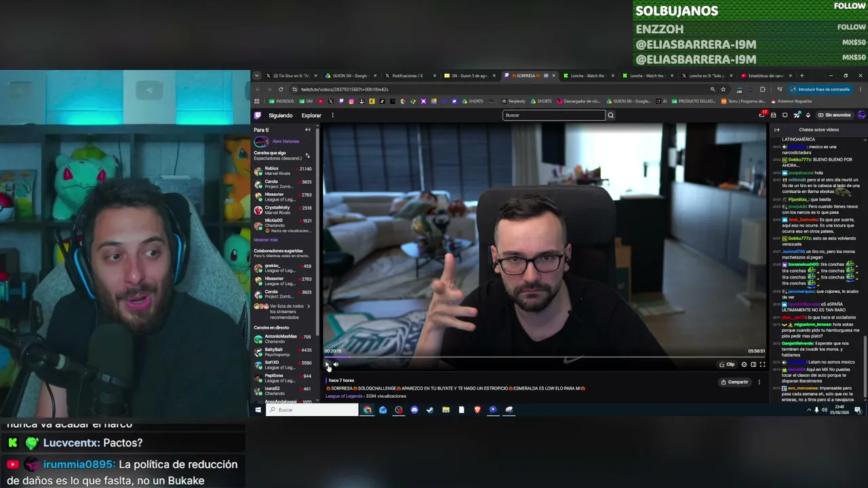
Task: Open the browser apps grid icon
Action: tap(257, 101)
